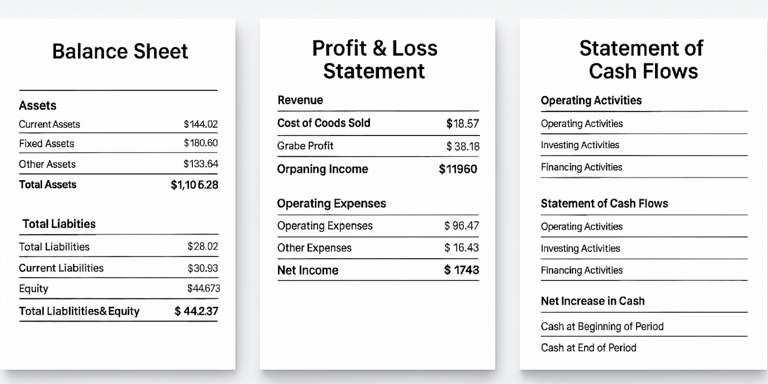Select the Equity amount $44,673
768x384 pixels.
coord(203,288)
